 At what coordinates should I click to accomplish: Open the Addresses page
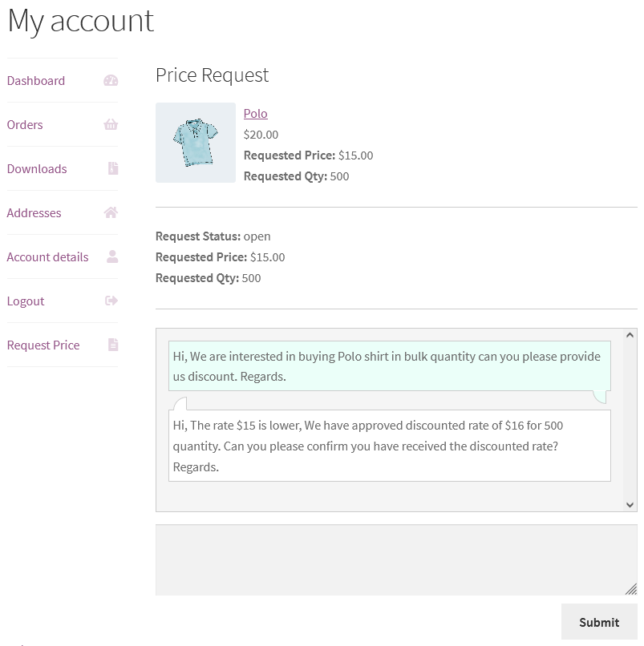pos(34,212)
